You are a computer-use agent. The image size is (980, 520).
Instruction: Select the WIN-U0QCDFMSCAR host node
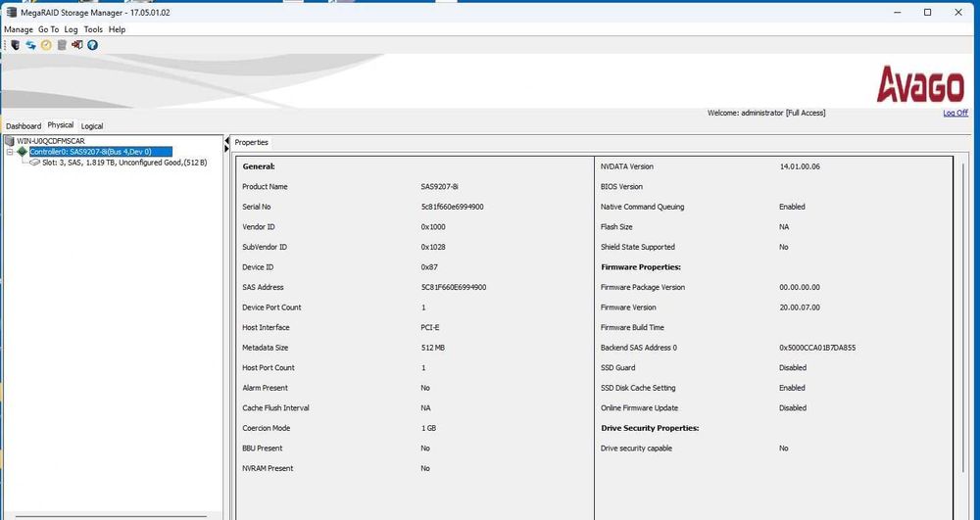[51, 141]
